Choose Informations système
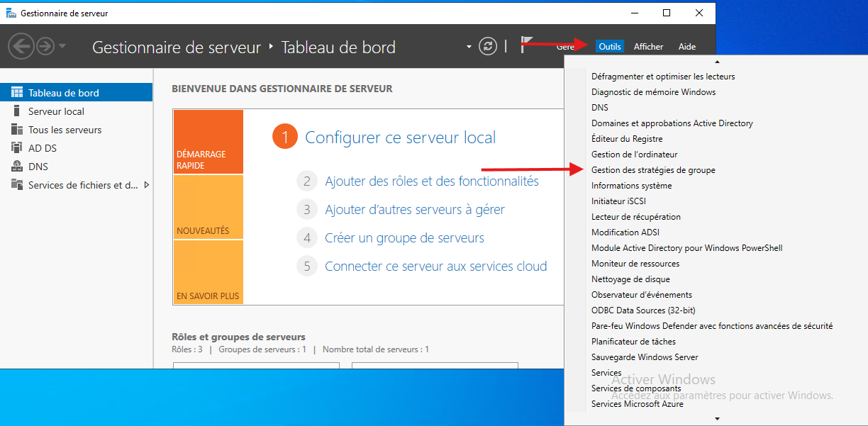Screen dimensions: 868x426 632,186
